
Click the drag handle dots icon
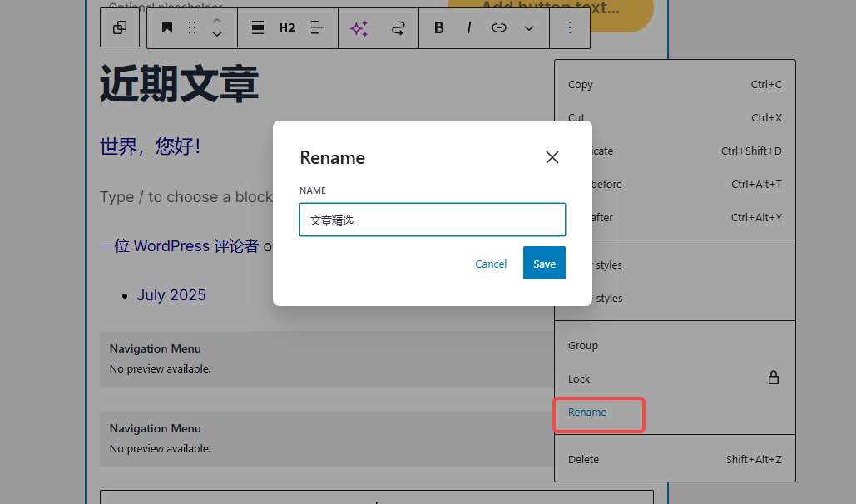click(192, 28)
